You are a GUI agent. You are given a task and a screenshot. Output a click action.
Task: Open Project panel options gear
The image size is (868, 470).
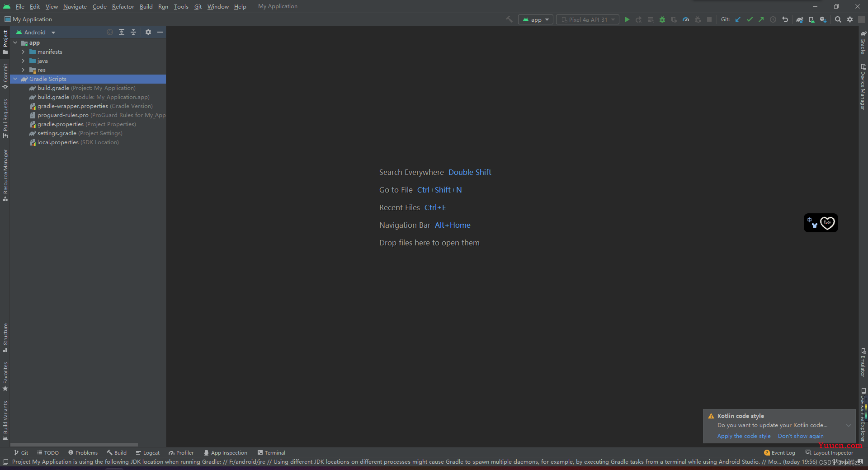pyautogui.click(x=148, y=32)
